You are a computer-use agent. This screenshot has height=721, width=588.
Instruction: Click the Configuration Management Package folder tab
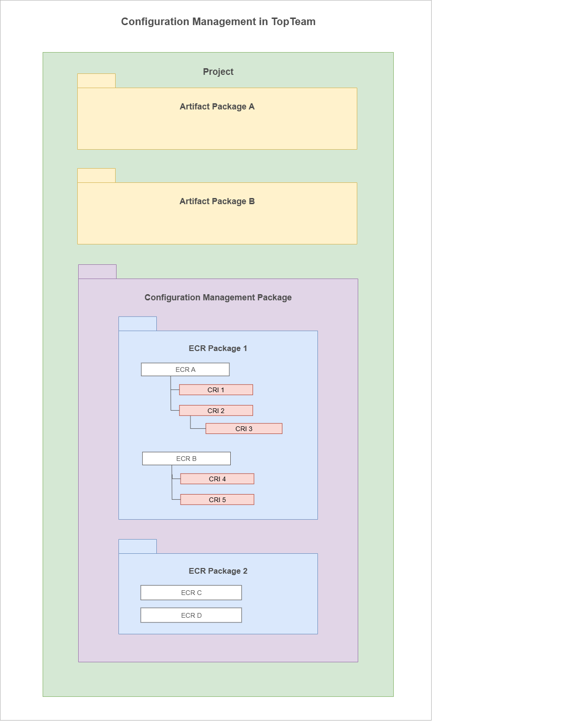[x=97, y=272]
